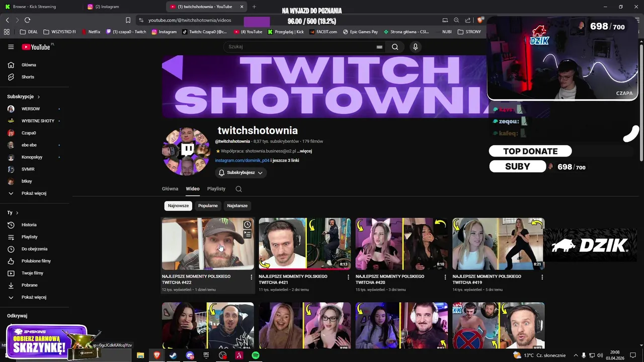The image size is (644, 362).
Task: Open zoom control in address bar
Action: pyautogui.click(x=456, y=20)
